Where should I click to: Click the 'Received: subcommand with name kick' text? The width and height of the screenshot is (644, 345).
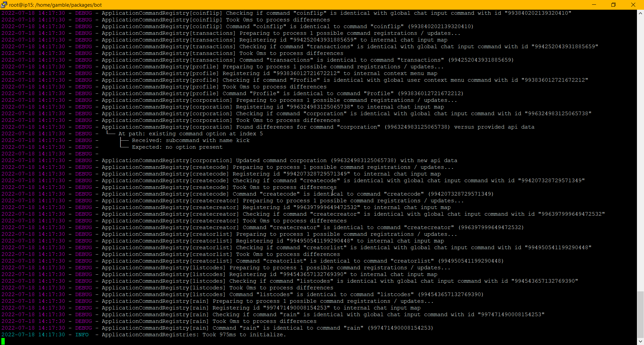pyautogui.click(x=190, y=140)
